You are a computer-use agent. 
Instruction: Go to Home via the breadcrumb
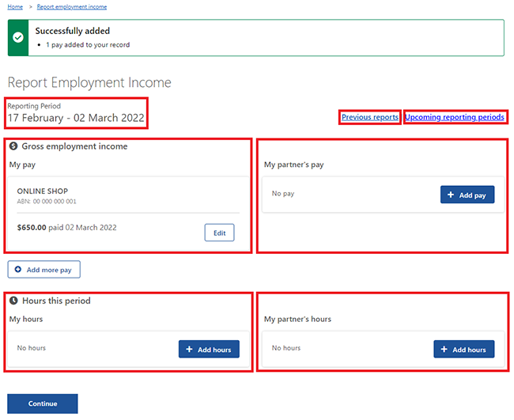(x=15, y=6)
